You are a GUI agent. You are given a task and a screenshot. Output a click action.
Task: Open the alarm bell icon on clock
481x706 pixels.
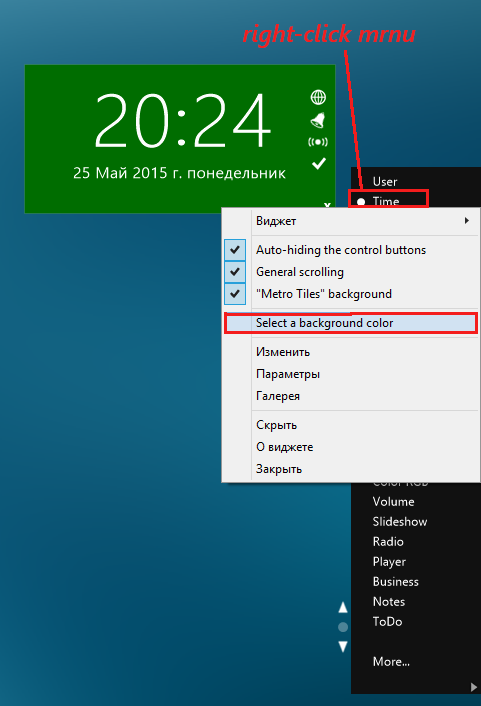pyautogui.click(x=318, y=120)
